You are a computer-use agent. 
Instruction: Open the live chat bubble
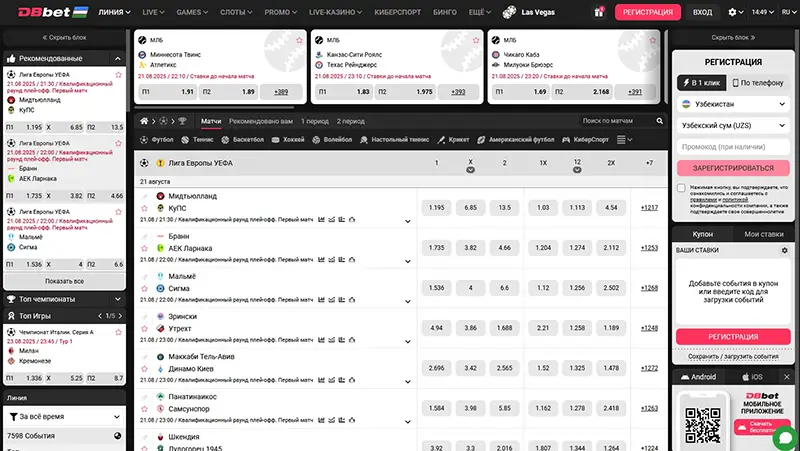(x=785, y=438)
